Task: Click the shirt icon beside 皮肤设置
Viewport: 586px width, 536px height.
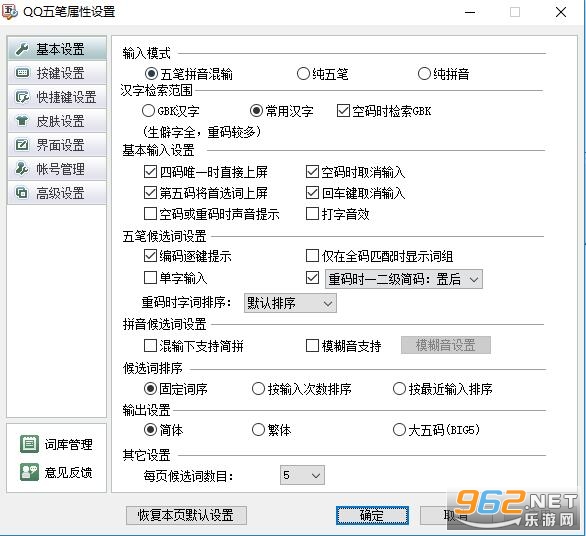Action: pos(22,121)
